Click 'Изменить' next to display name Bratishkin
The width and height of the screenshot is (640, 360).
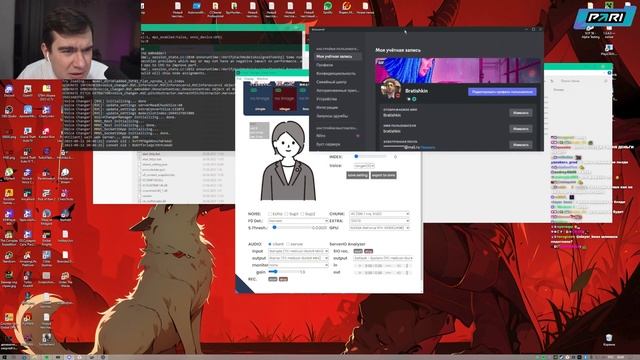point(520,113)
